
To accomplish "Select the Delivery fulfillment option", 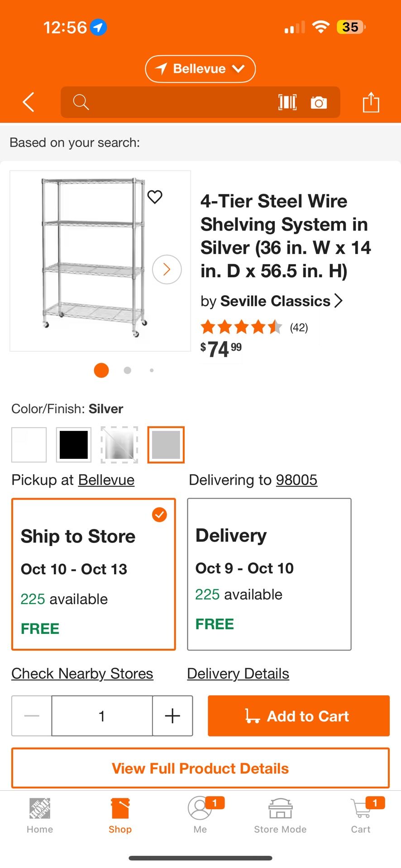I will [x=269, y=574].
